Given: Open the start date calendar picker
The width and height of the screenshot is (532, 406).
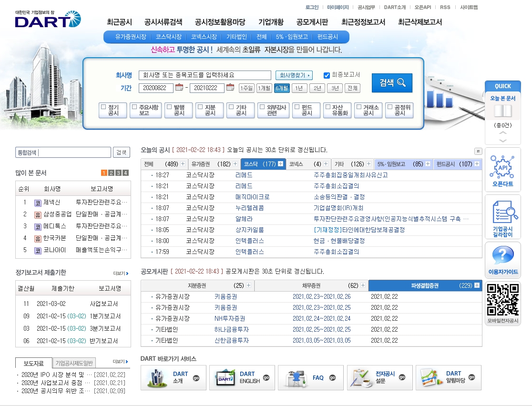Looking at the screenshot, I should (179, 88).
